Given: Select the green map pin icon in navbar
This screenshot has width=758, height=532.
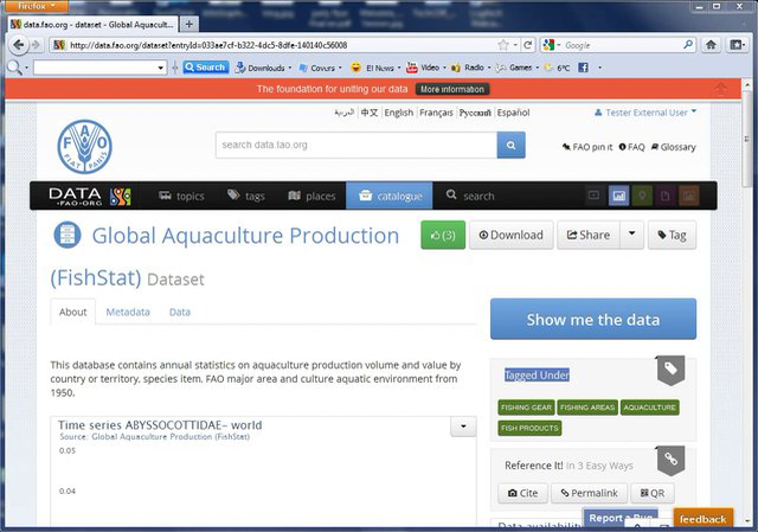Looking at the screenshot, I should point(642,196).
